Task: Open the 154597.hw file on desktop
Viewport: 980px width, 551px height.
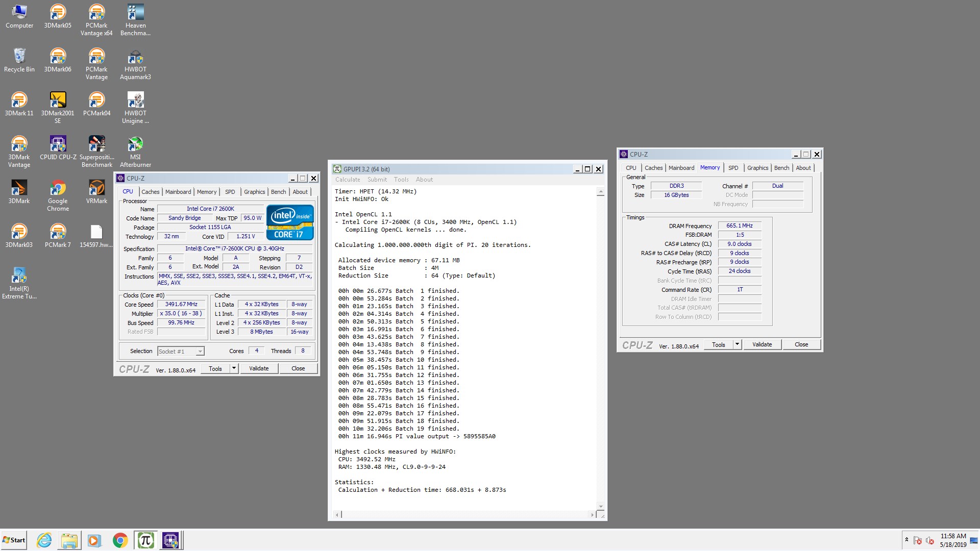Action: click(x=96, y=236)
